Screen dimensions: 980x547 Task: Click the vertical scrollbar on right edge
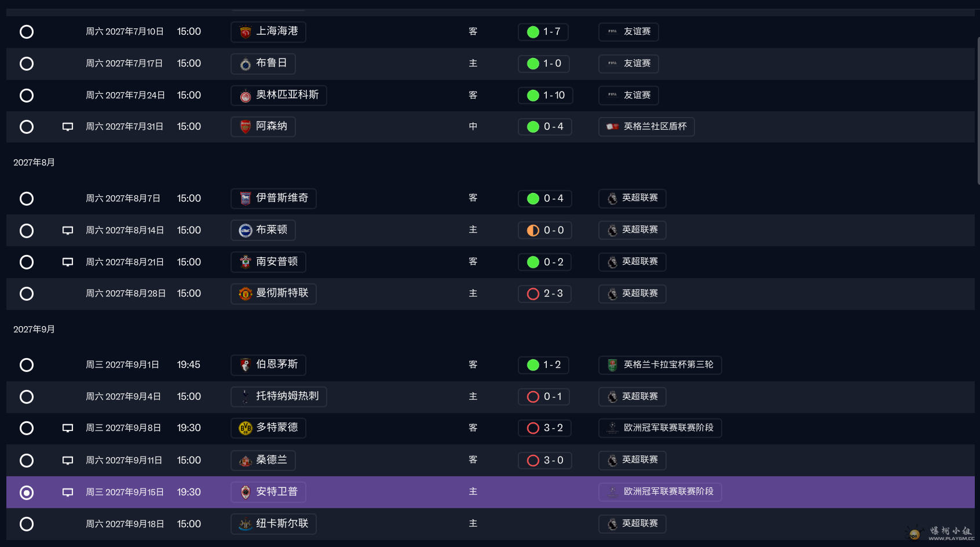[x=978, y=110]
